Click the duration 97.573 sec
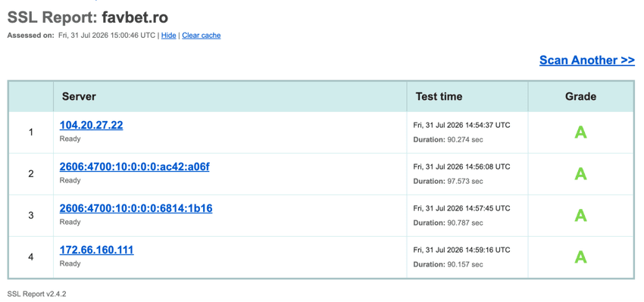 click(x=448, y=182)
